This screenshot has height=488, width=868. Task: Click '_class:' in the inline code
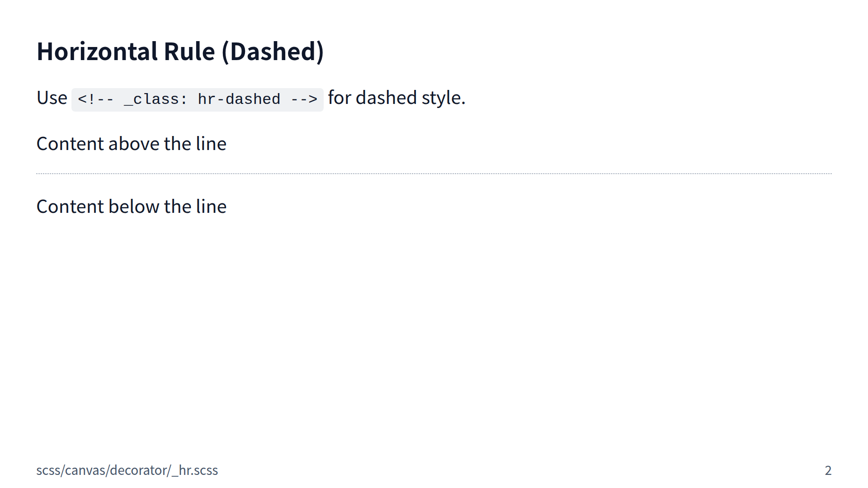click(x=156, y=99)
